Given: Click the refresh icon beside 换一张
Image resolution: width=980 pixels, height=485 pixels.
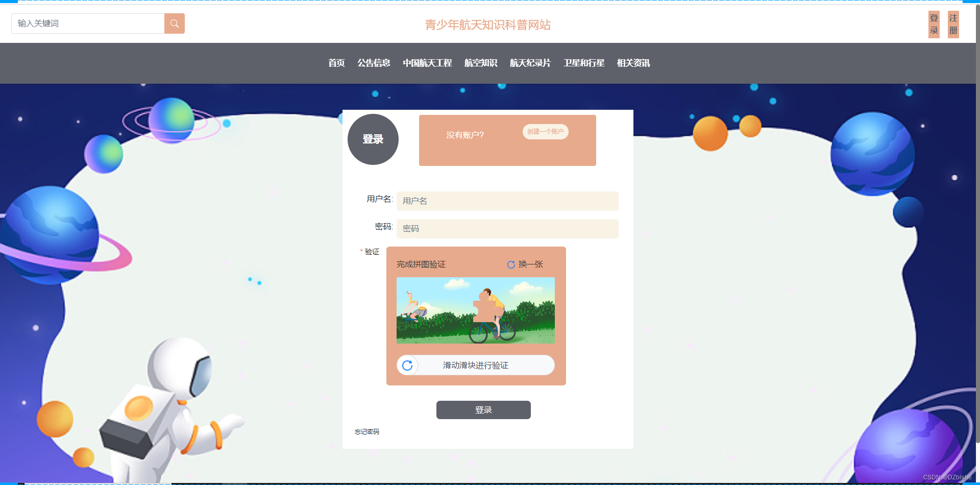Looking at the screenshot, I should pos(511,264).
